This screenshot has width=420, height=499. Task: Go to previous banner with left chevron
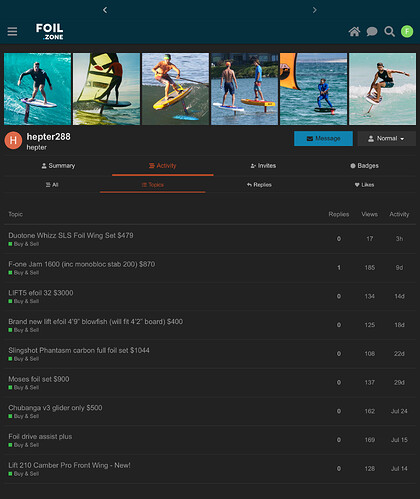coord(105,10)
